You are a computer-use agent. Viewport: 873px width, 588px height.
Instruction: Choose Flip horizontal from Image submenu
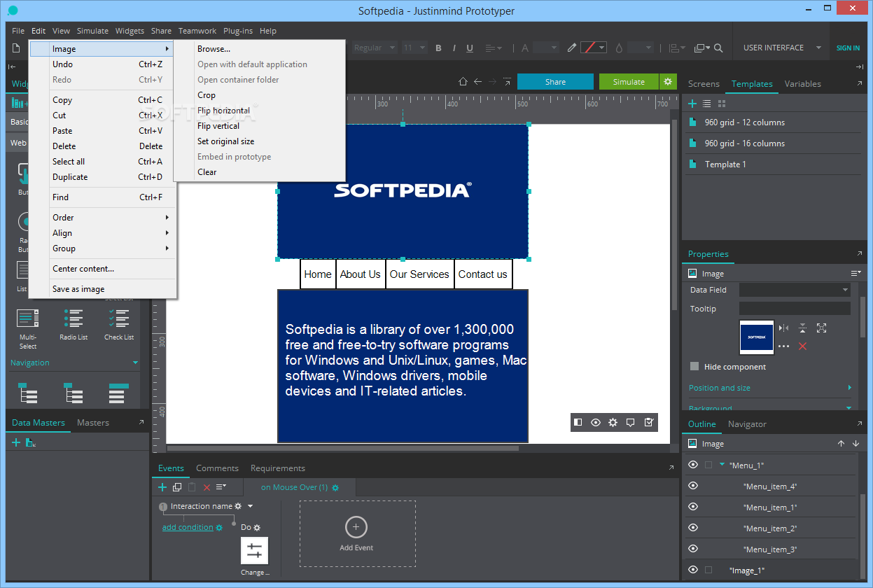(x=223, y=111)
